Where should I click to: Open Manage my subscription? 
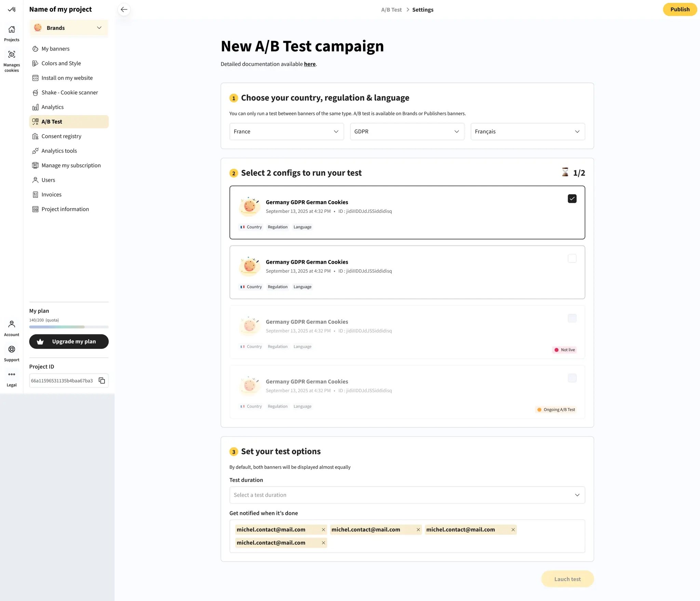[69, 165]
